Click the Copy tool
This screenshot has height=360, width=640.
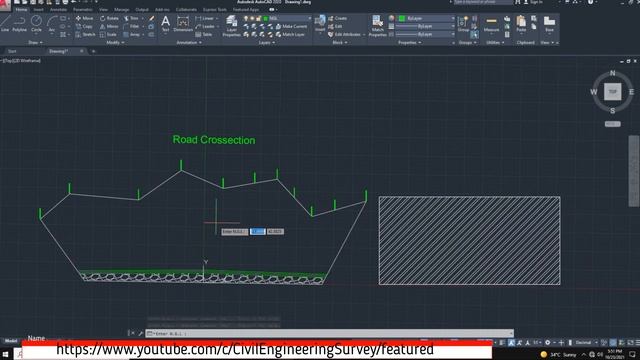coord(84,27)
